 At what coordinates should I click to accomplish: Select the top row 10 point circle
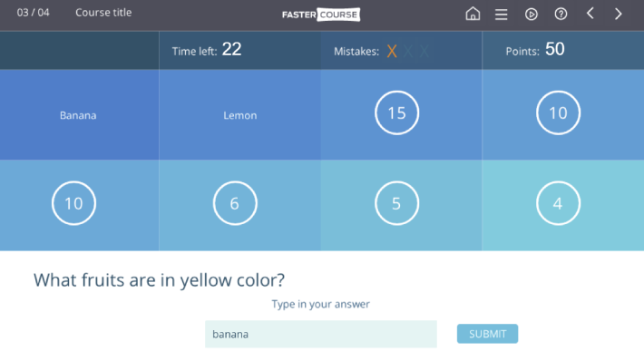point(558,112)
